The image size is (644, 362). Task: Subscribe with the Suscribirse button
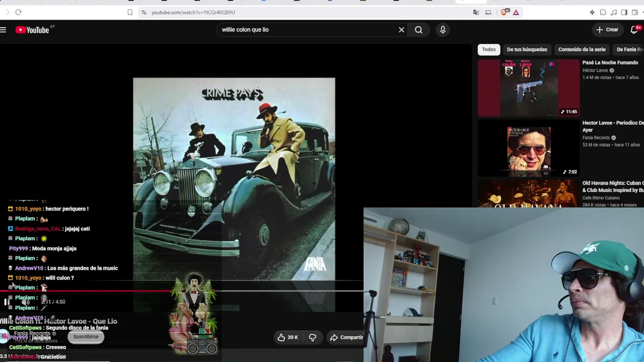86,337
